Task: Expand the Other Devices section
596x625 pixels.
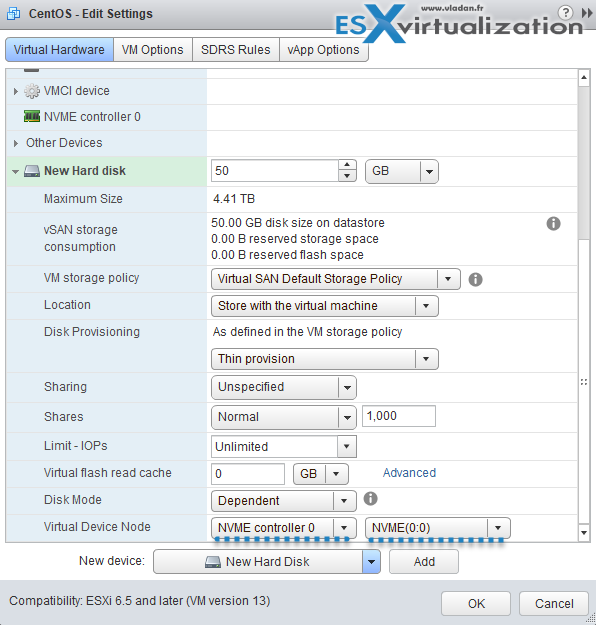Action: (16, 143)
